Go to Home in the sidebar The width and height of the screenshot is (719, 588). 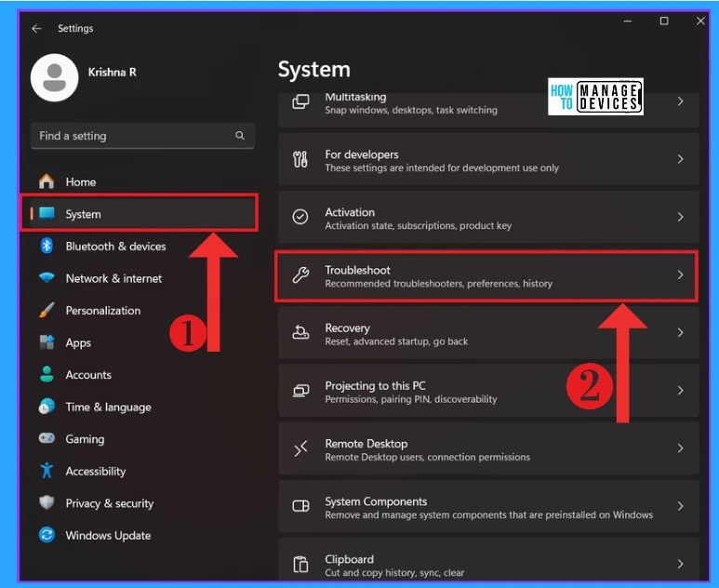click(81, 182)
